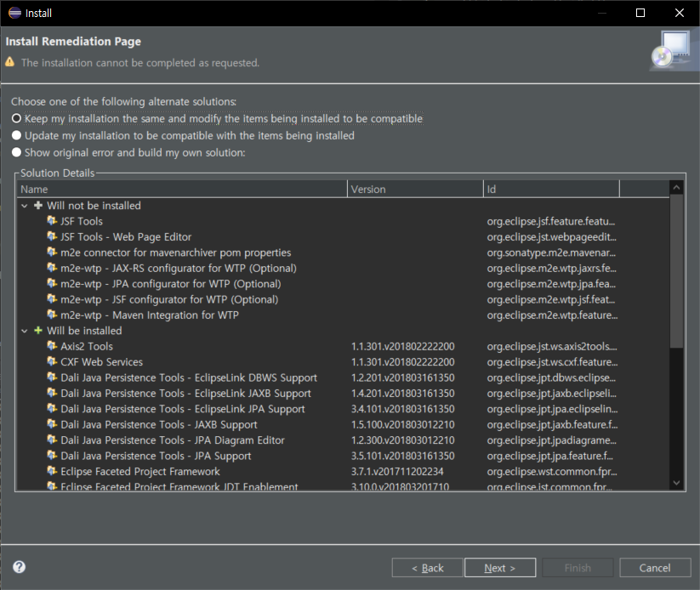Go to previous page with Back button

tap(427, 568)
